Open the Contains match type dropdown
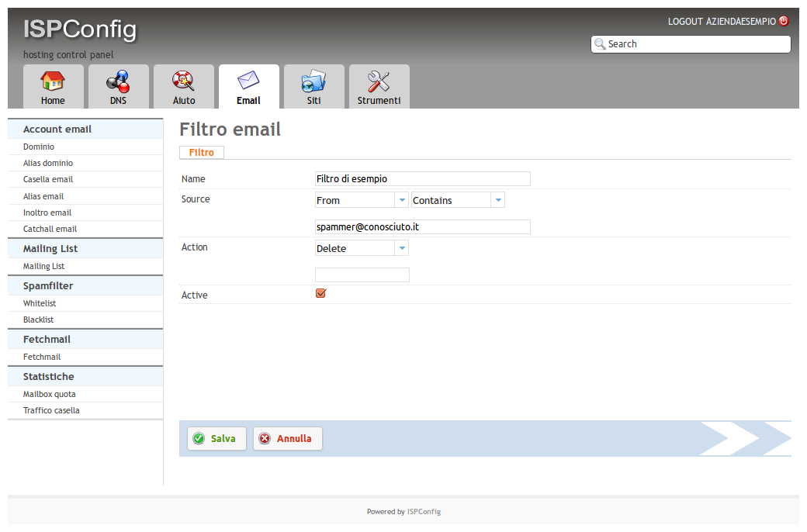This screenshot has width=807, height=532. pos(458,200)
